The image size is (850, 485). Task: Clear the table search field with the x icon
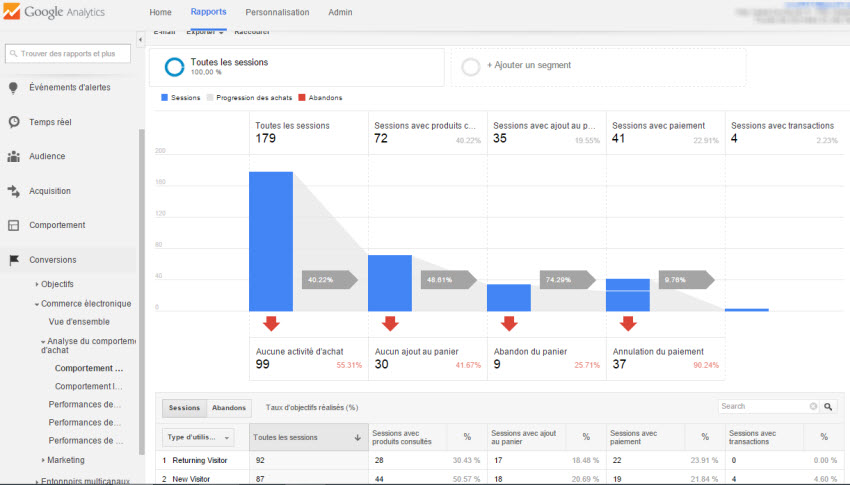pos(813,406)
